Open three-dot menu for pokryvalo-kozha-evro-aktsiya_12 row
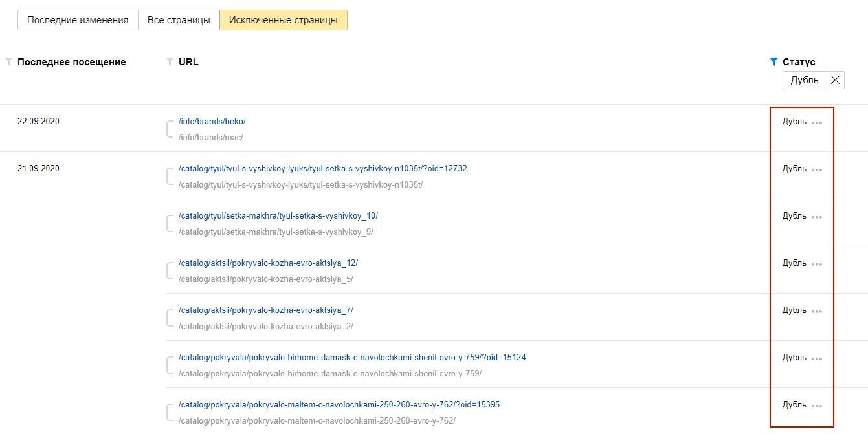 coord(817,264)
